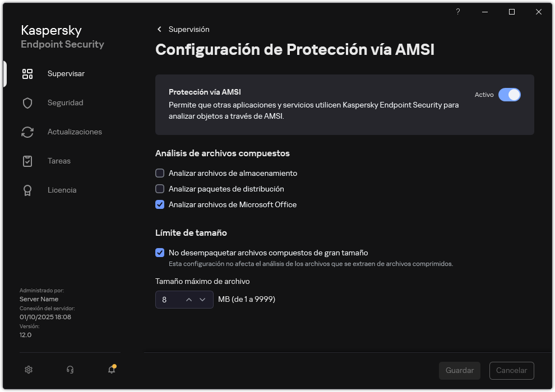The width and height of the screenshot is (555, 392).
Task: Open support via headset icon
Action: 70,370
